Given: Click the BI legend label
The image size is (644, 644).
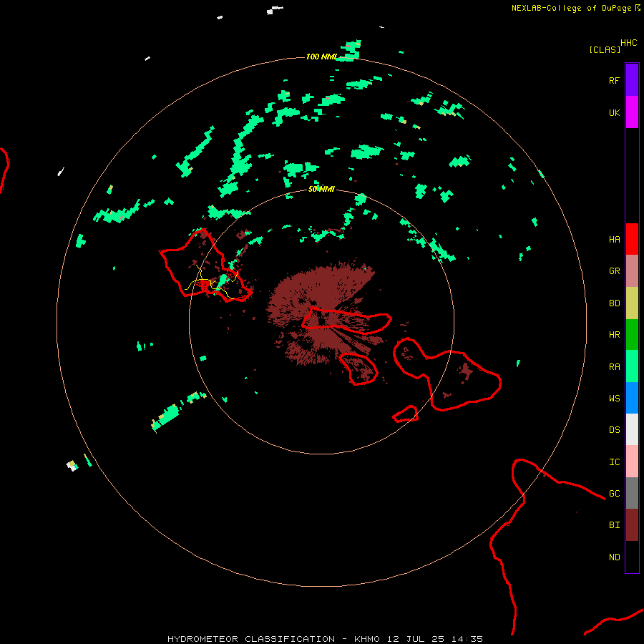Looking at the screenshot, I should pyautogui.click(x=615, y=525).
